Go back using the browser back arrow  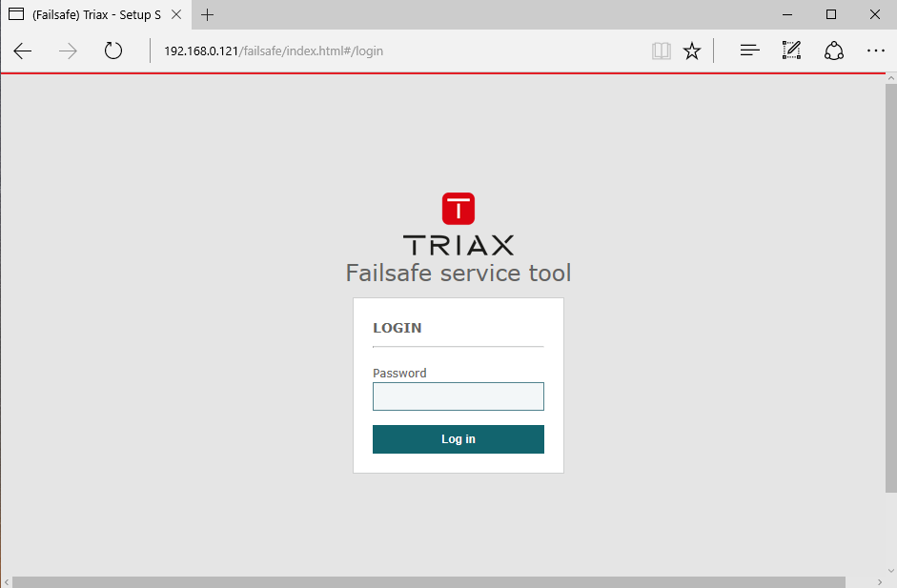[x=22, y=51]
